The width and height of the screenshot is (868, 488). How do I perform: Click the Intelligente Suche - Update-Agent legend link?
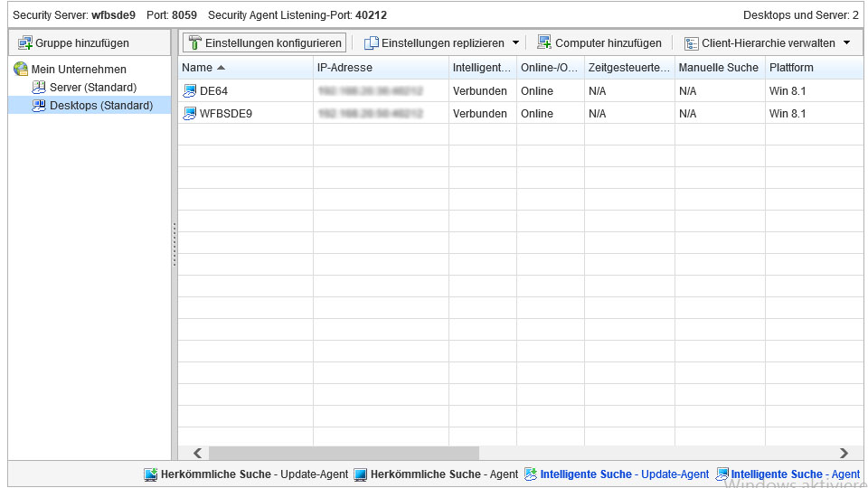click(x=624, y=474)
